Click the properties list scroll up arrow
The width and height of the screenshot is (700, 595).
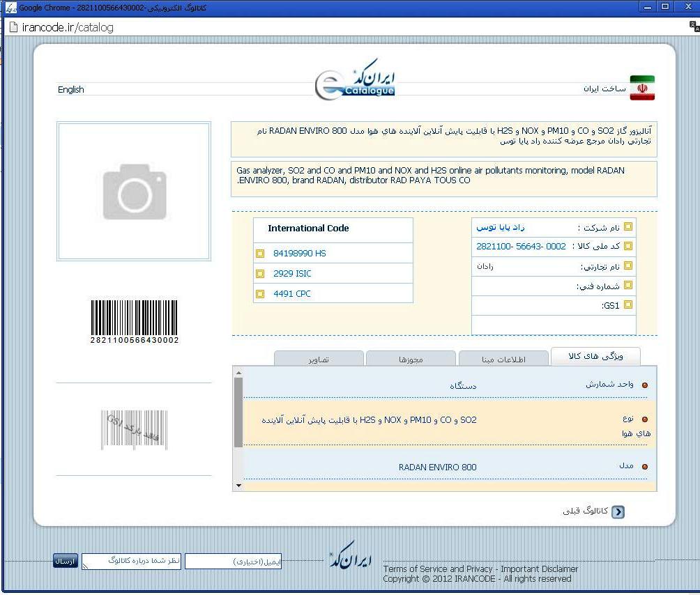[x=239, y=373]
